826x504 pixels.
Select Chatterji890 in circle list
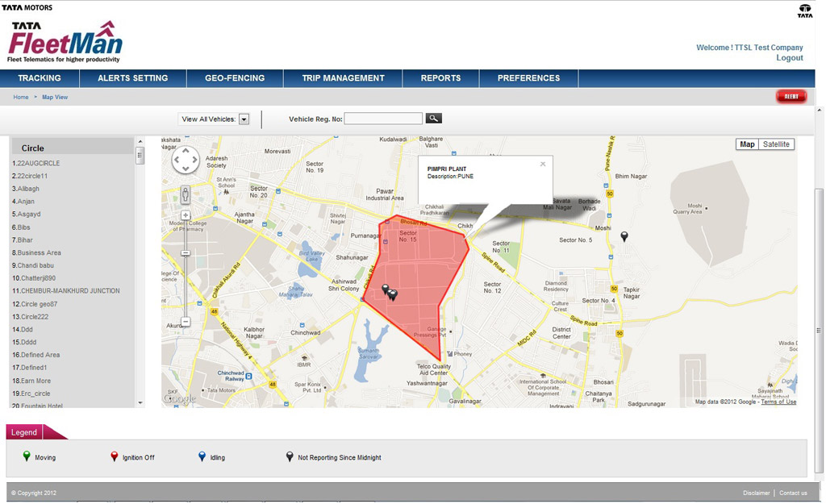tap(34, 278)
